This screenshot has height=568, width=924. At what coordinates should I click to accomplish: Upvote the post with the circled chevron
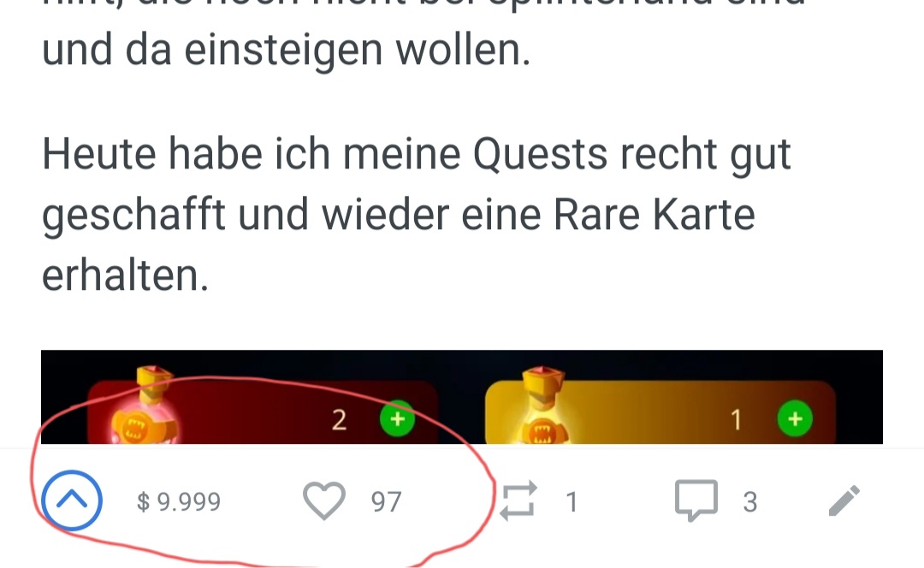[72, 500]
